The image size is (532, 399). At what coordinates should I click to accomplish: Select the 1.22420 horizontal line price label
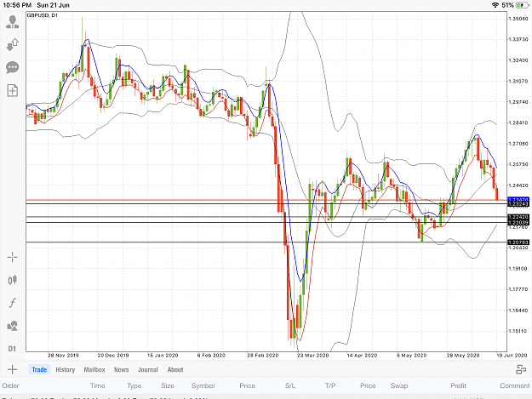click(518, 217)
